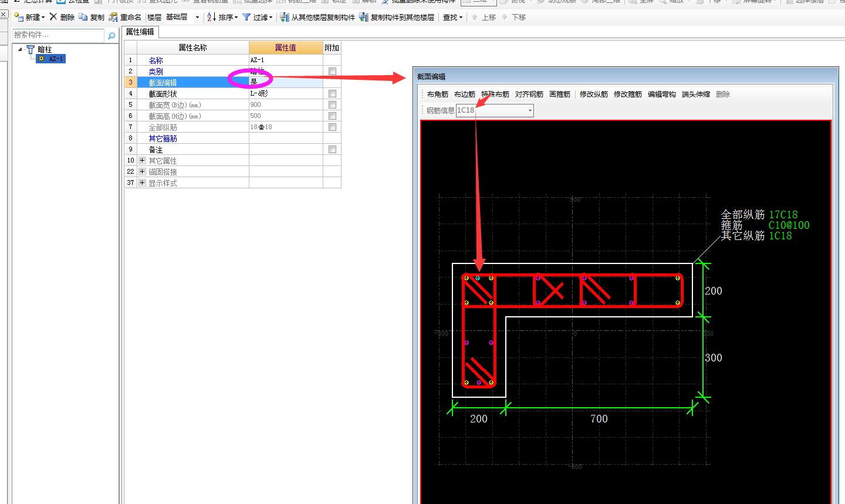This screenshot has height=504, width=845.
Task: Click 修改箍筋 button
Action: pos(628,94)
